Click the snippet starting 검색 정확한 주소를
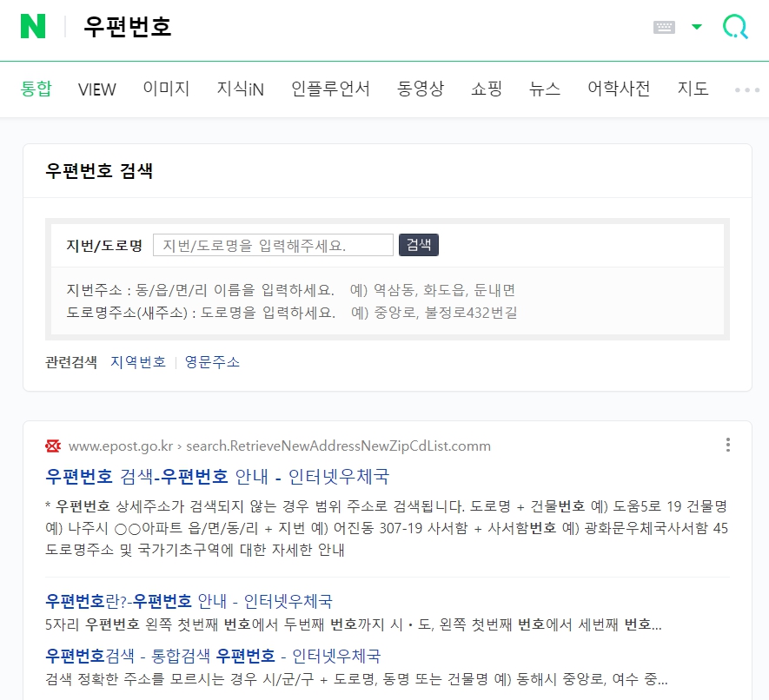This screenshot has width=769, height=700. (356, 679)
